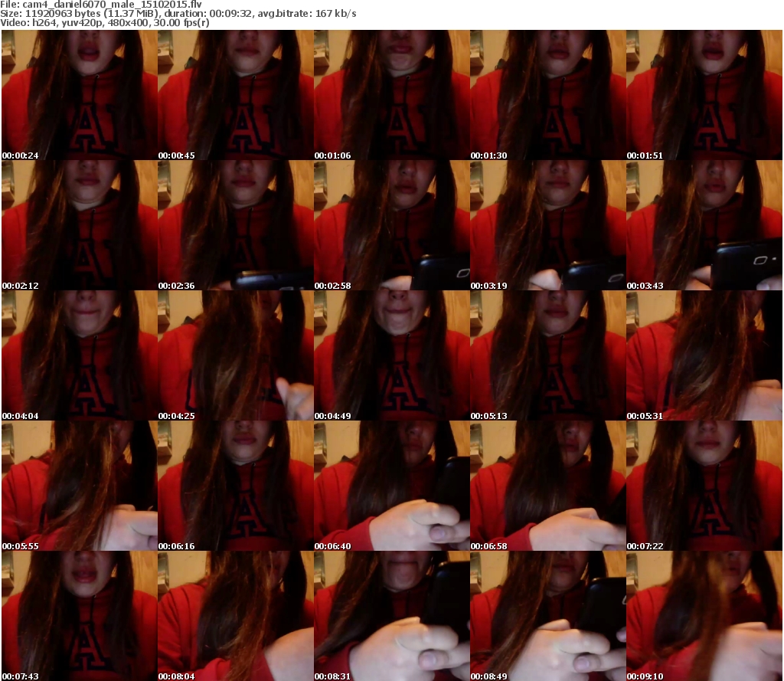Choose the 00:08:49 preview frame

[548, 615]
